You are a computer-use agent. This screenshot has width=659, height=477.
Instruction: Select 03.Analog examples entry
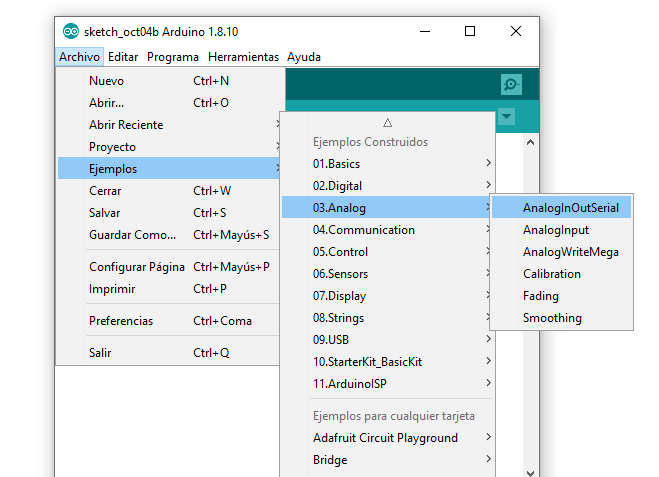[x=386, y=208]
